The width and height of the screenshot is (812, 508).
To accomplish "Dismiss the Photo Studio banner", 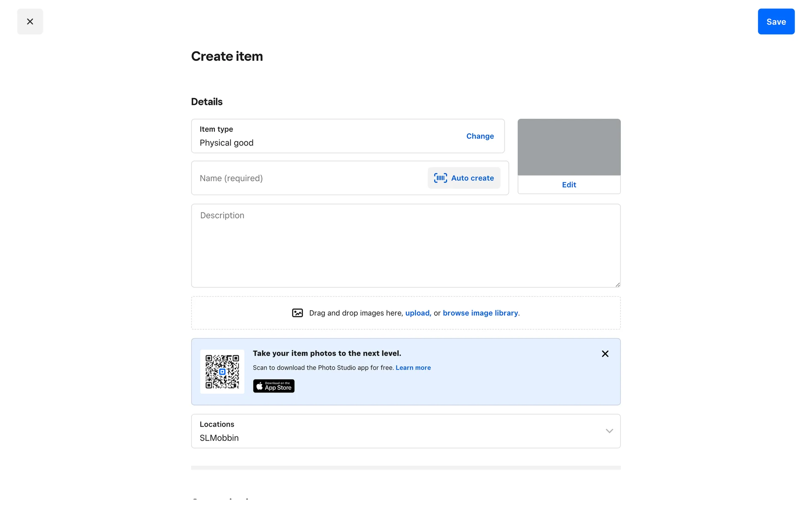I will pos(605,354).
